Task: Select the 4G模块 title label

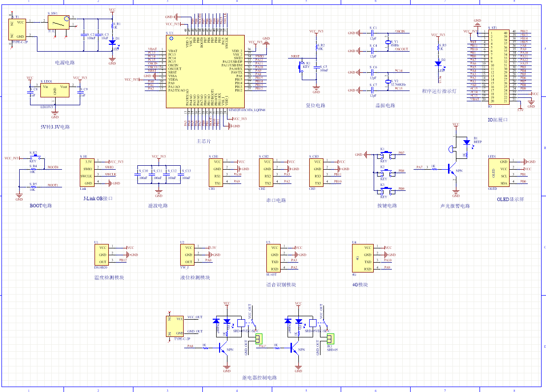Action: pyautogui.click(x=360, y=284)
